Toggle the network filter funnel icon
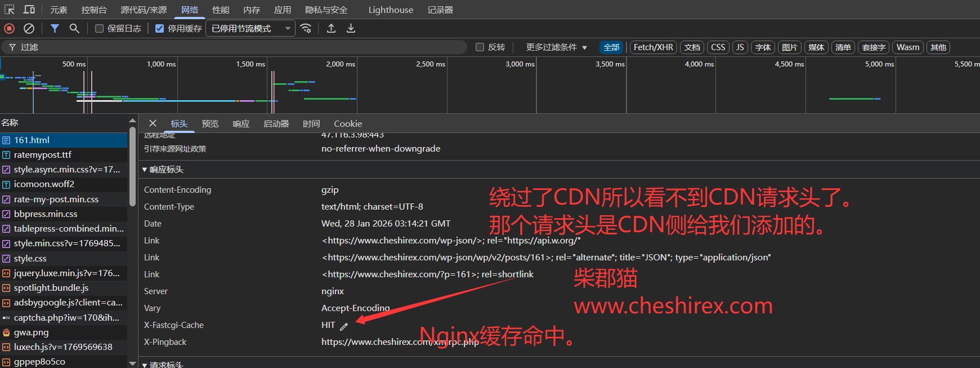This screenshot has width=980, height=368. click(x=55, y=28)
